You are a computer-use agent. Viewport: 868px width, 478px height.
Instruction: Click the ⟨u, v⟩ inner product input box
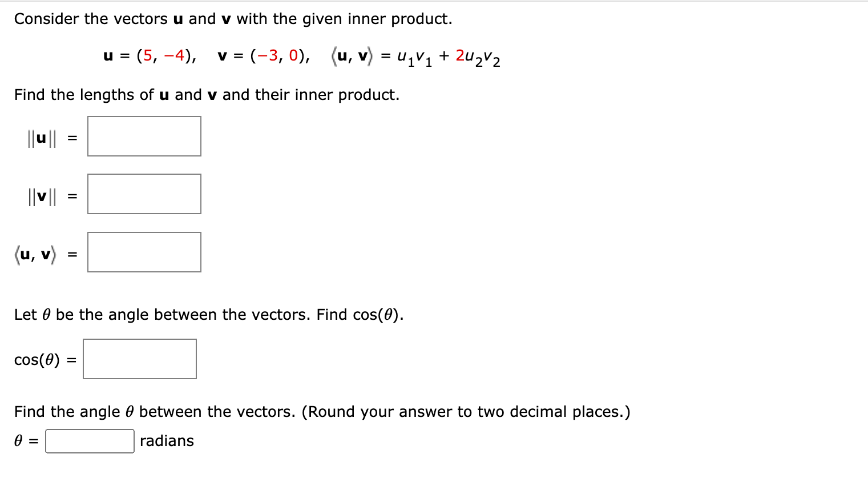click(x=144, y=252)
